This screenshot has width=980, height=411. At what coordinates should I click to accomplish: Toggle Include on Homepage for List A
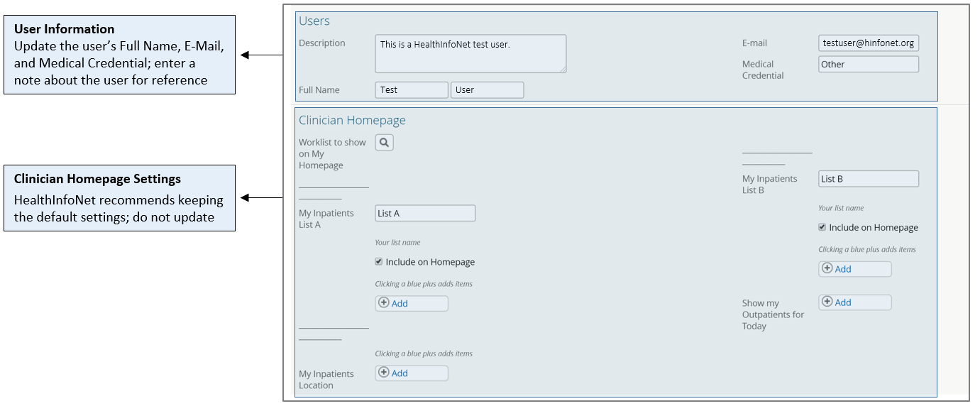(379, 262)
